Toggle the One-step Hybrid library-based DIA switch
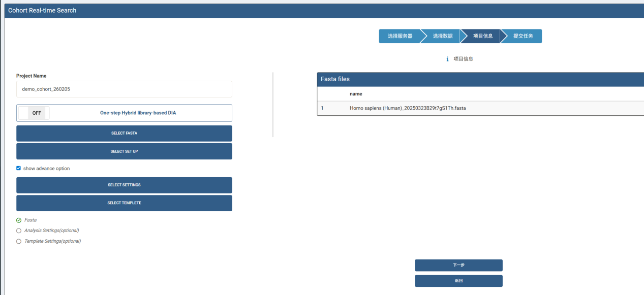 click(x=34, y=113)
